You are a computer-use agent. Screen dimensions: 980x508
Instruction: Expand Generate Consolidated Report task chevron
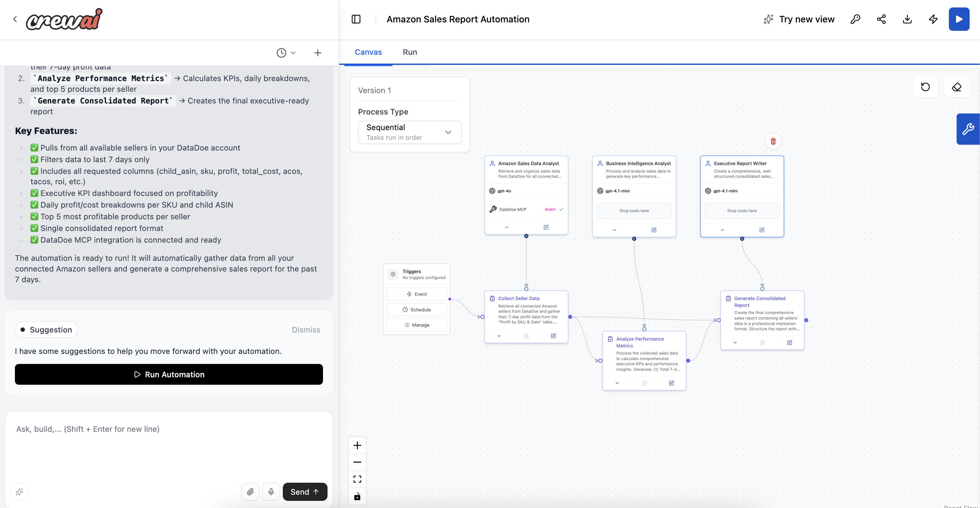tap(735, 343)
